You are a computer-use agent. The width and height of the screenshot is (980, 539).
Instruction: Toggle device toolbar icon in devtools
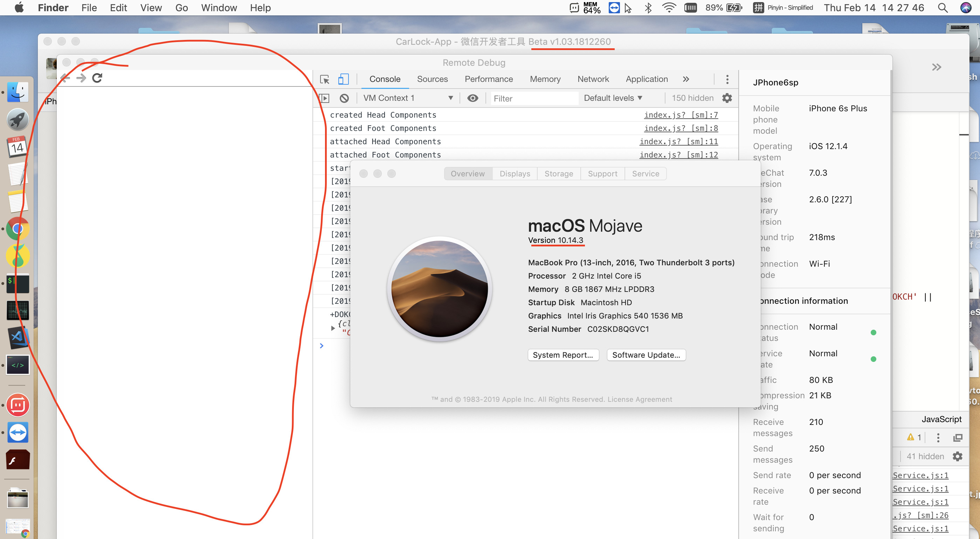click(x=343, y=79)
